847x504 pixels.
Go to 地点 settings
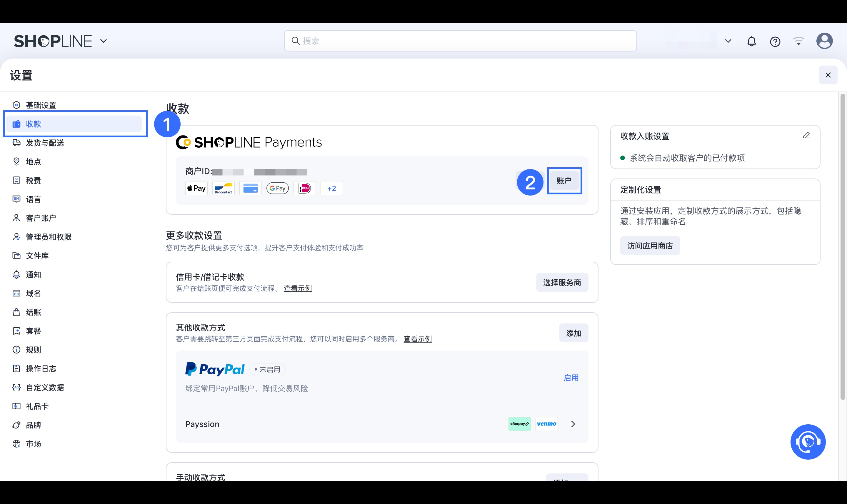pyautogui.click(x=74, y=161)
